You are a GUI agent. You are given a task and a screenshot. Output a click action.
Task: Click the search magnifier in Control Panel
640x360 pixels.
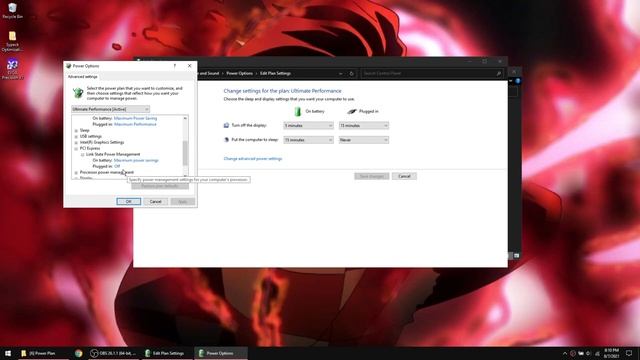(499, 73)
